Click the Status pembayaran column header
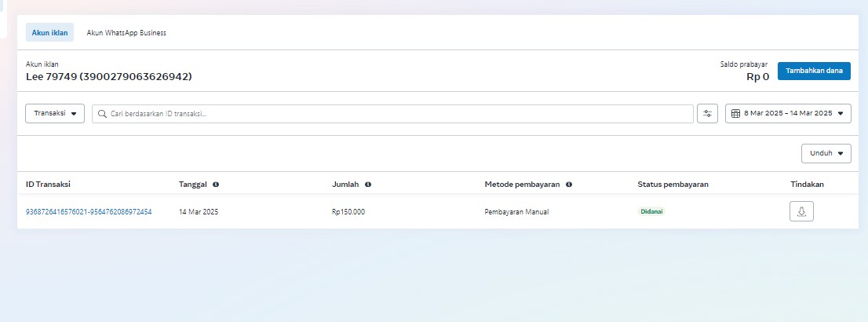Image resolution: width=868 pixels, height=322 pixels. coord(673,185)
